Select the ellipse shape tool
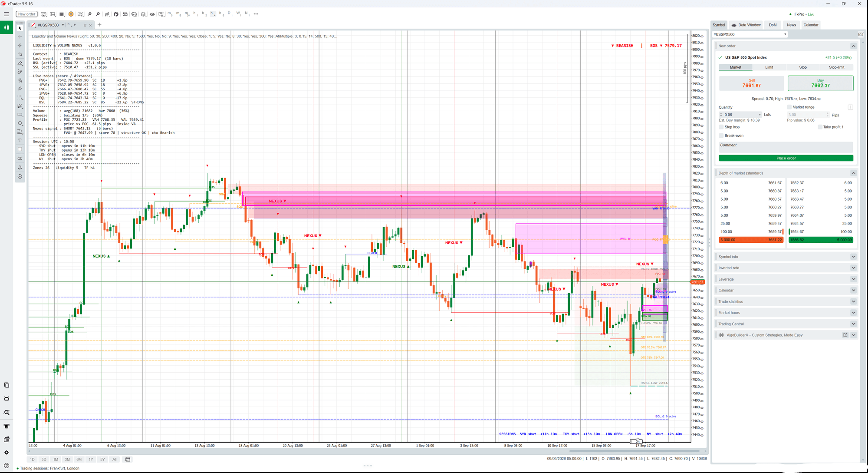Screen dimensions: 868x473 20,123
